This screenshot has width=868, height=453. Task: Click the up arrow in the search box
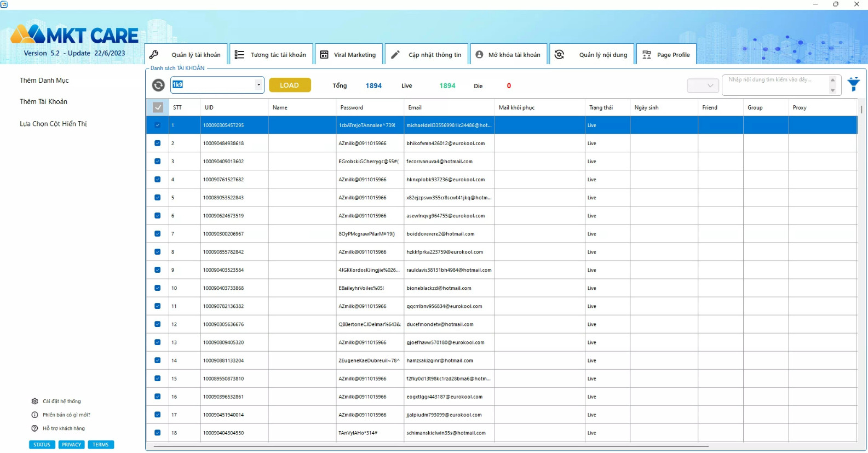(x=832, y=80)
